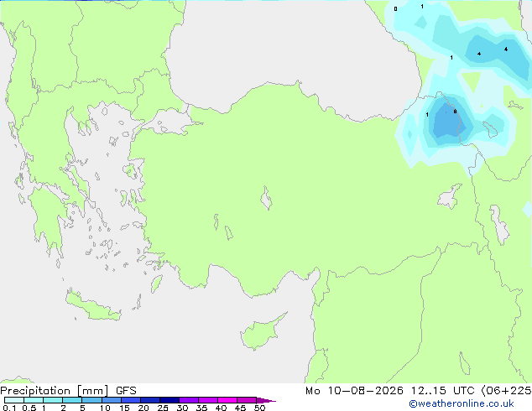Click the legend value label 0.5

point(29,408)
